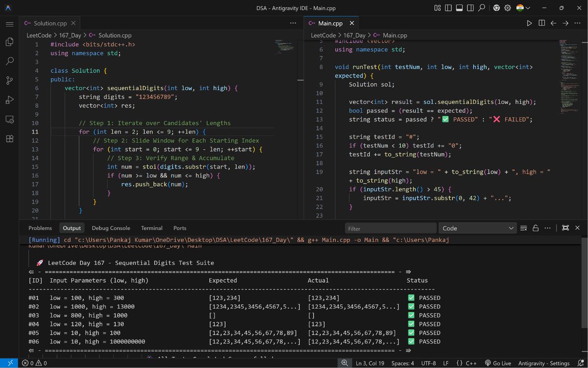Screen dimensions: 588x368
Task: Switch to the Solution.cpp editor tab
Action: pyautogui.click(x=50, y=23)
